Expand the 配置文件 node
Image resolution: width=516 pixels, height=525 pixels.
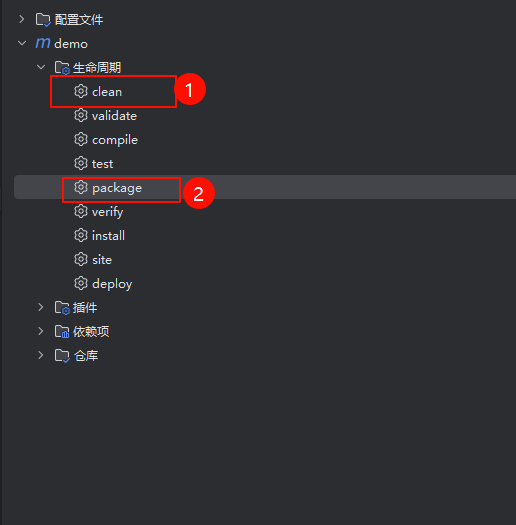[22, 19]
